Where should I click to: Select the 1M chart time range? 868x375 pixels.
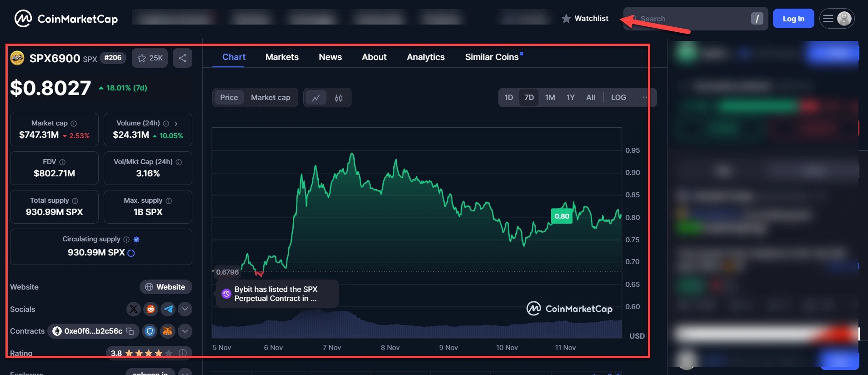pos(550,98)
